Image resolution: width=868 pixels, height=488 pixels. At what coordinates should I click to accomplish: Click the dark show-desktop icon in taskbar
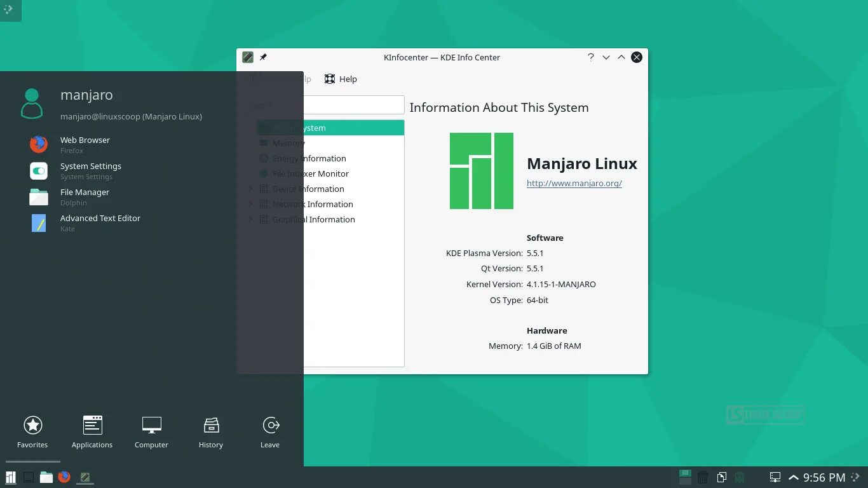click(29, 477)
